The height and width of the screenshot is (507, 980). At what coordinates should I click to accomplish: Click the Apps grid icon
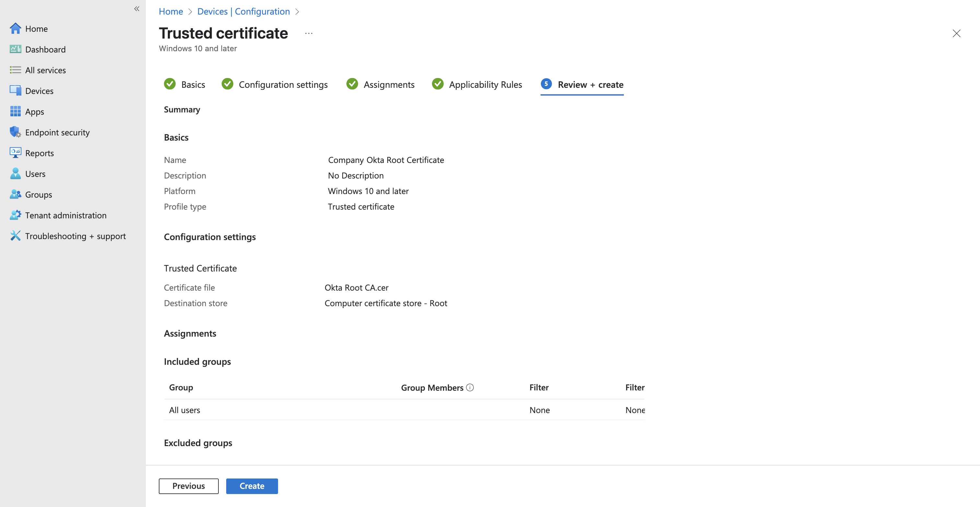[15, 111]
